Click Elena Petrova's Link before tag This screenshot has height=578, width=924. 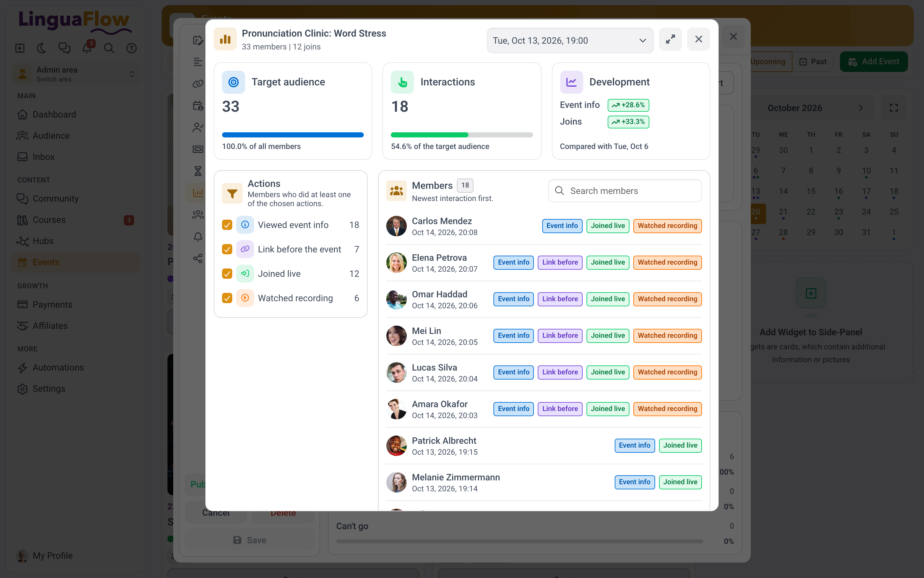click(560, 262)
